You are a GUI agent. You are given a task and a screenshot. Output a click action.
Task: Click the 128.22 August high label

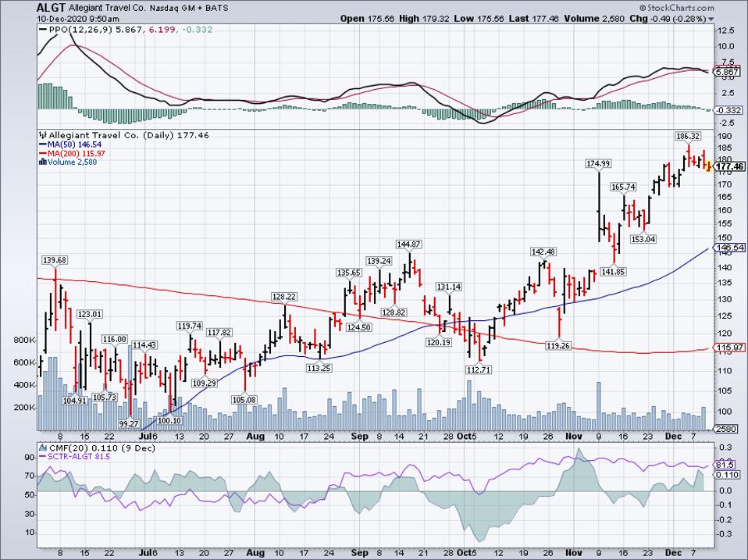[284, 297]
